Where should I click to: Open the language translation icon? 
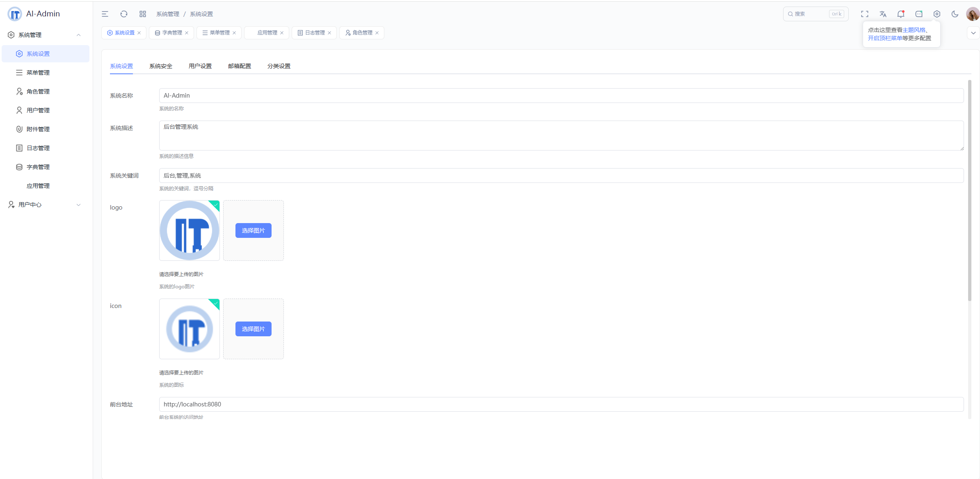tap(883, 14)
